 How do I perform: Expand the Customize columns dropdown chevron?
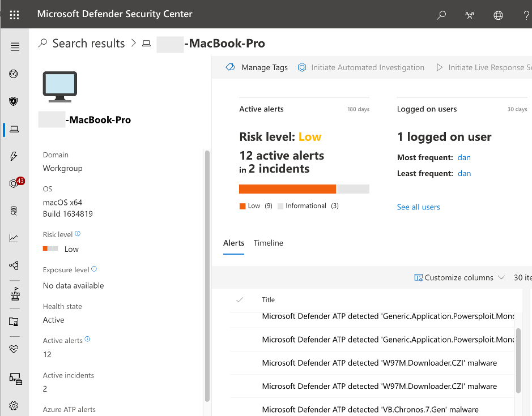501,278
